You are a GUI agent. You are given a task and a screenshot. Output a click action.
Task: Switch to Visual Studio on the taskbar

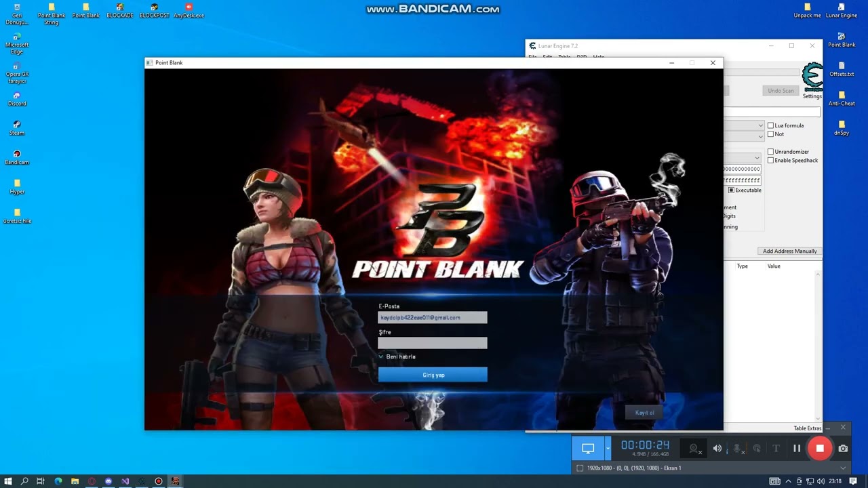pyautogui.click(x=125, y=481)
